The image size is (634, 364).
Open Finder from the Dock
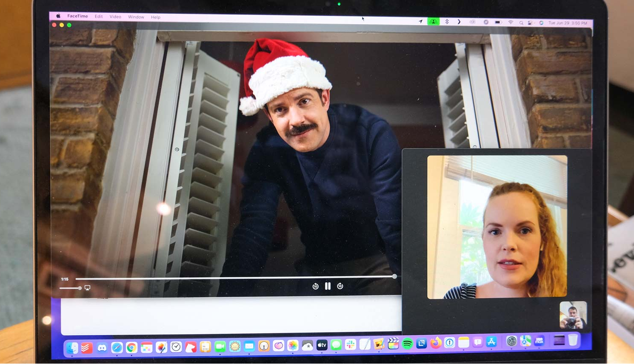(72, 348)
